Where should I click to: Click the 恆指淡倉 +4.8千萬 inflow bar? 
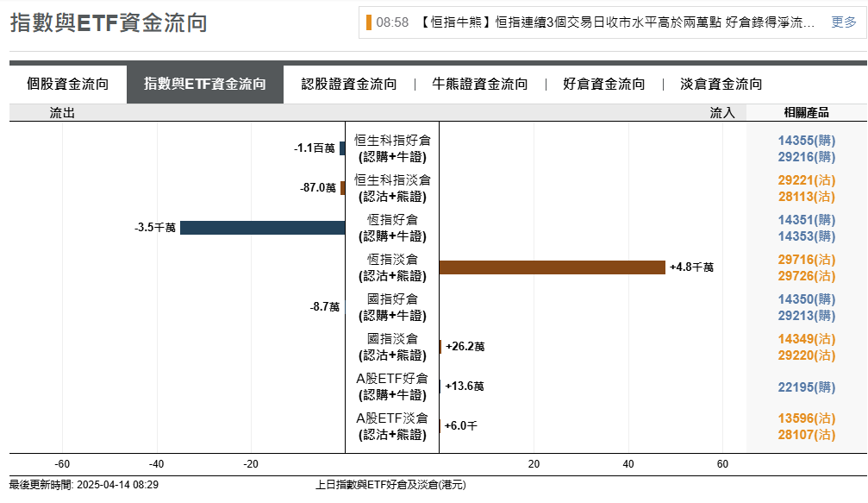(x=552, y=267)
